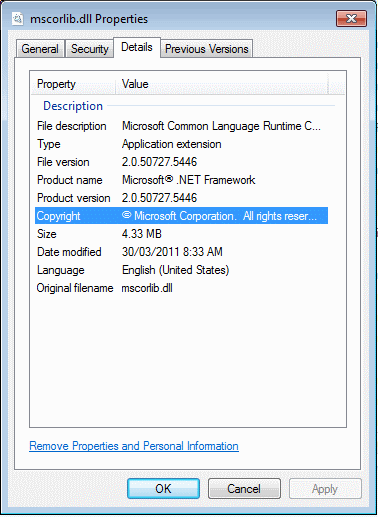Select the Product version property label
The height and width of the screenshot is (517, 378).
click(74, 198)
